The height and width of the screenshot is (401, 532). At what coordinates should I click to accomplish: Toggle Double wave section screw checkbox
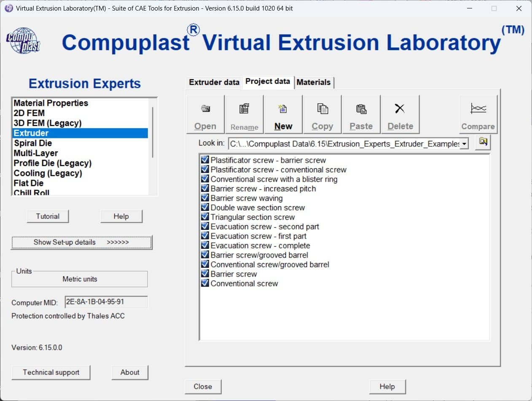click(205, 207)
